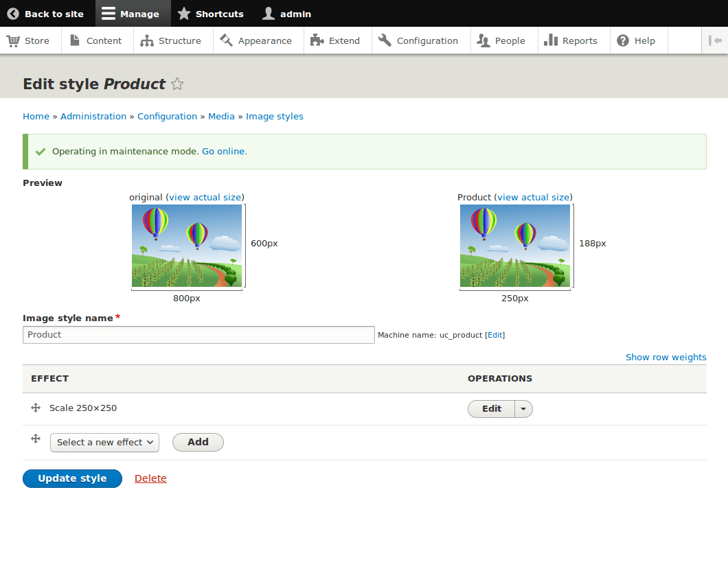Open the Manage menu

(133, 13)
